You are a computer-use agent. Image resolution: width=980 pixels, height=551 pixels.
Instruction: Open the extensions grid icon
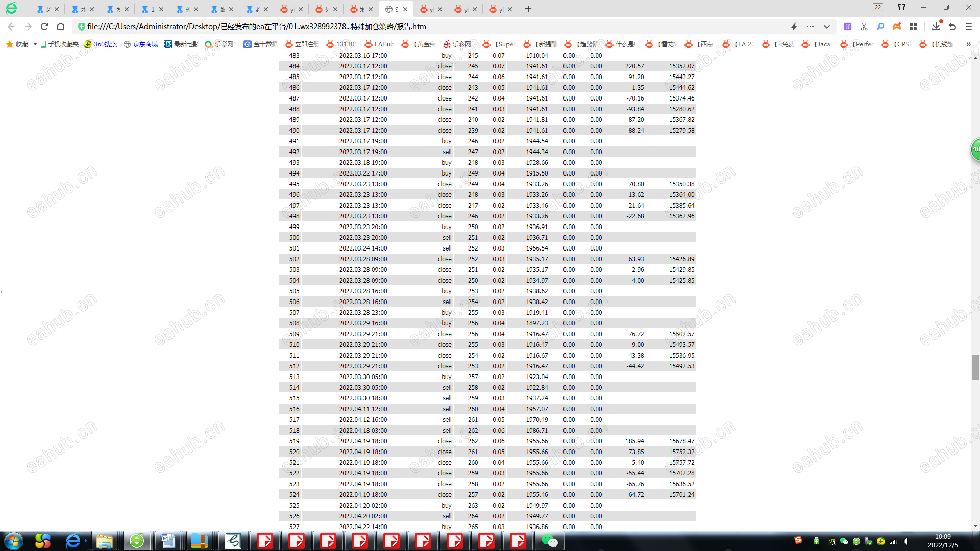click(x=913, y=27)
